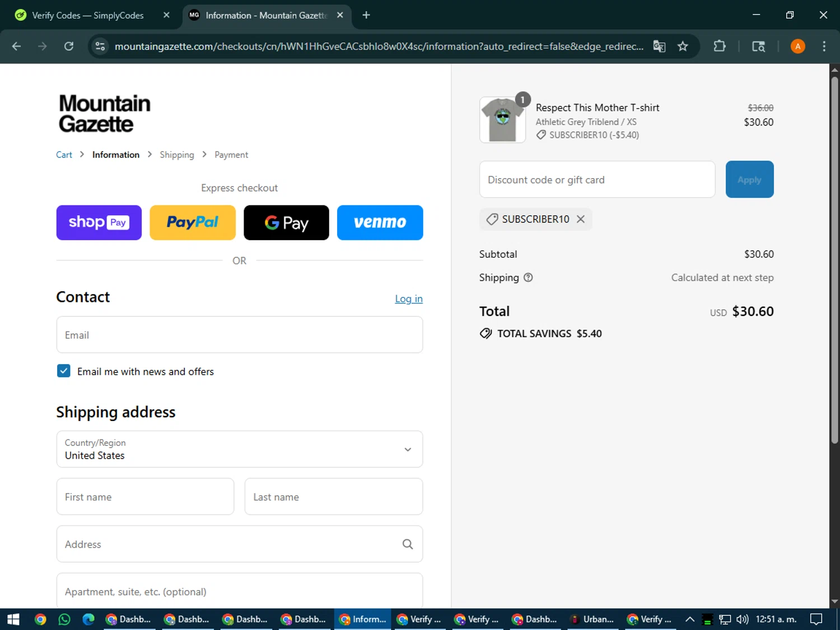Image resolution: width=840 pixels, height=630 pixels.
Task: Remove the SUBSCRIBER10 discount code
Action: point(581,219)
